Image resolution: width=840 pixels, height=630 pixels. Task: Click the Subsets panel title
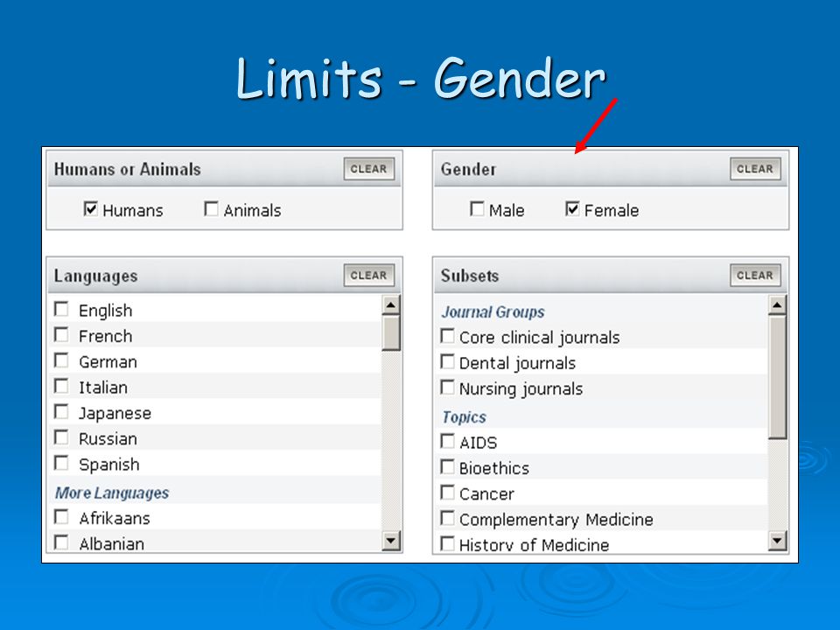tap(470, 276)
